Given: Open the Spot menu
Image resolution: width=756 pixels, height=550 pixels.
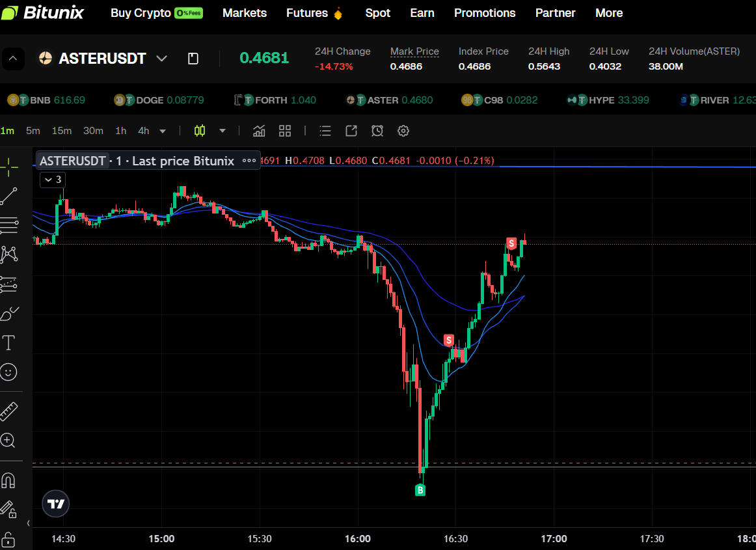Looking at the screenshot, I should click(377, 13).
